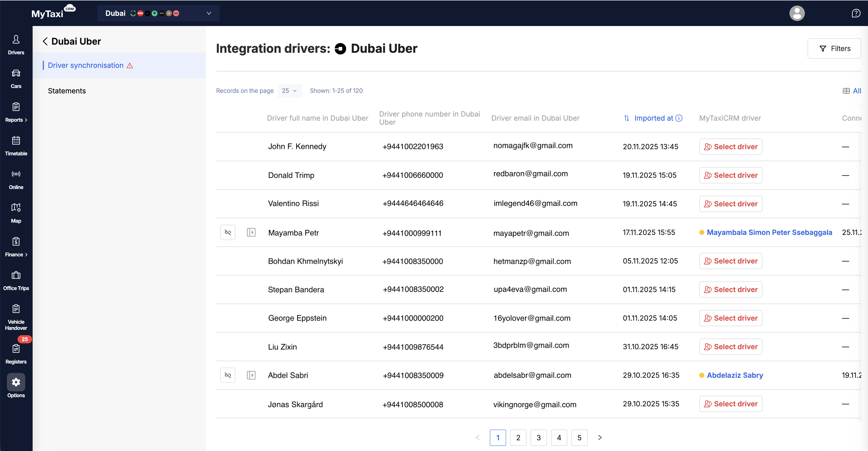Image resolution: width=868 pixels, height=451 pixels.
Task: Click phone number +9441006660000
Action: coord(413,176)
